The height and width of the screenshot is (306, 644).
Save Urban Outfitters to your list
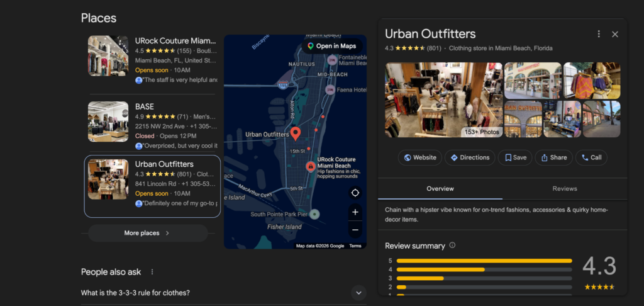point(515,157)
